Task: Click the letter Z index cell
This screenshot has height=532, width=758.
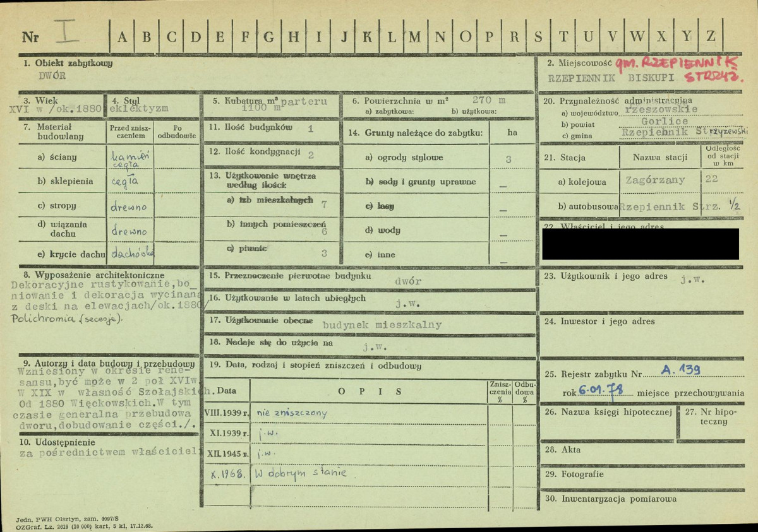Action: (711, 37)
